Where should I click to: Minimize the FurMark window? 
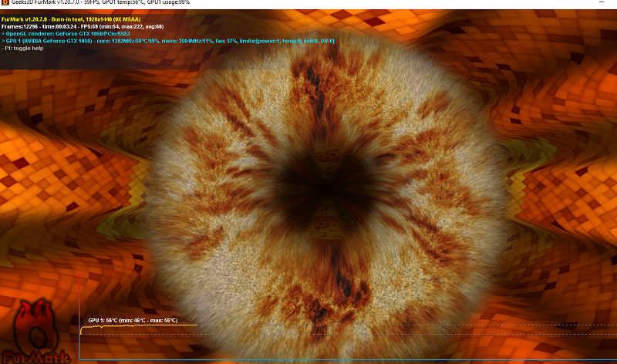(x=602, y=2)
